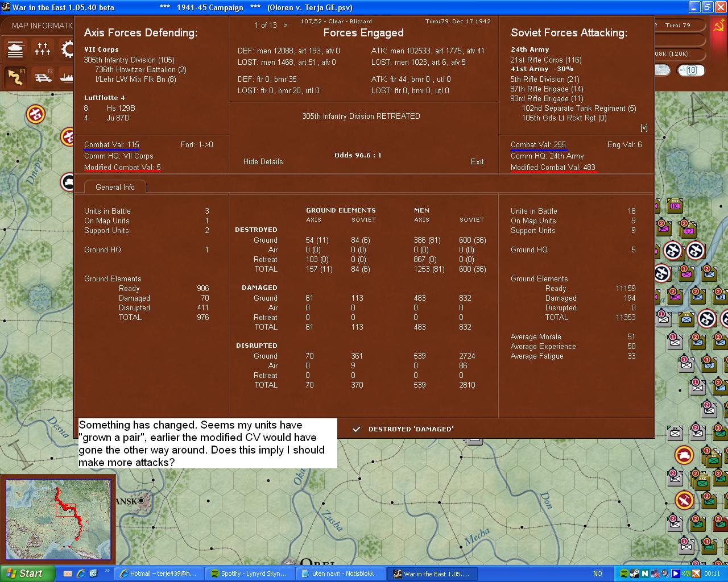Open the losses screen crosses icon
Screen dimensions: 728x582
pos(43,49)
